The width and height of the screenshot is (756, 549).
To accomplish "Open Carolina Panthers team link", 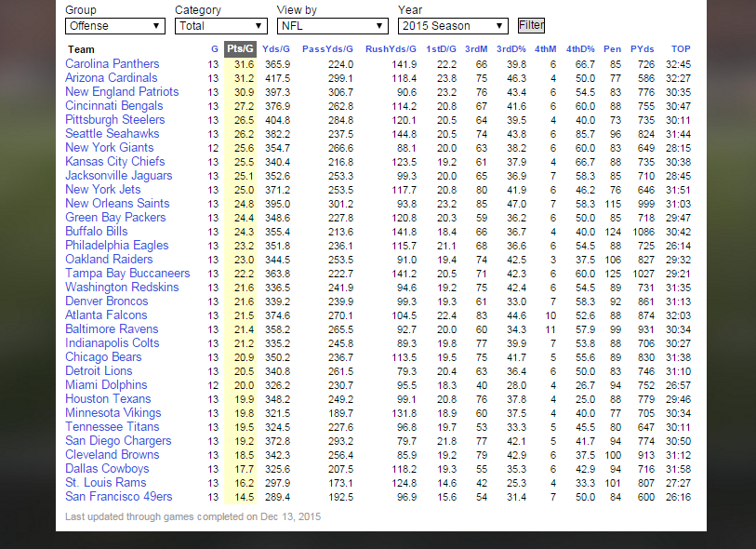I will pyautogui.click(x=113, y=63).
